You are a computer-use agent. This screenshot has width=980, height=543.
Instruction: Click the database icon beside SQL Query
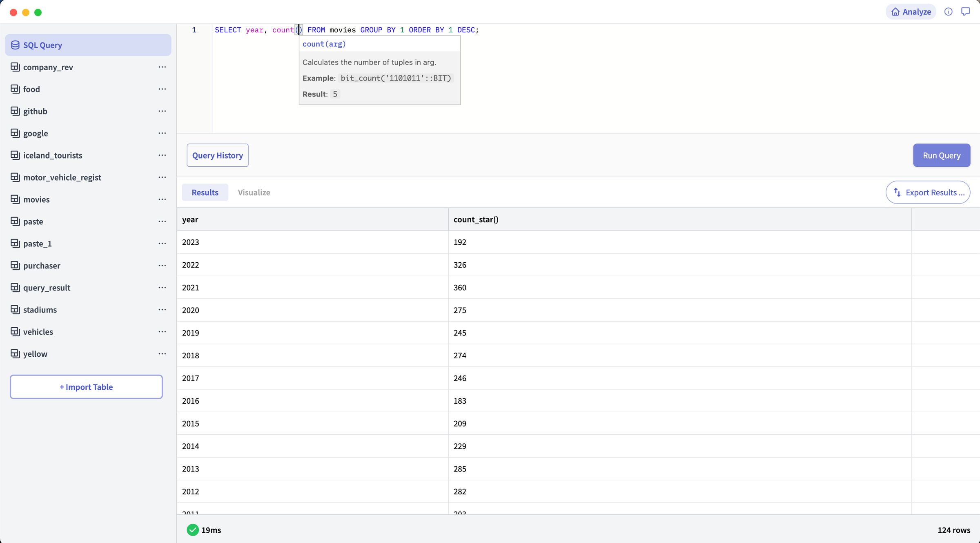[x=15, y=45]
